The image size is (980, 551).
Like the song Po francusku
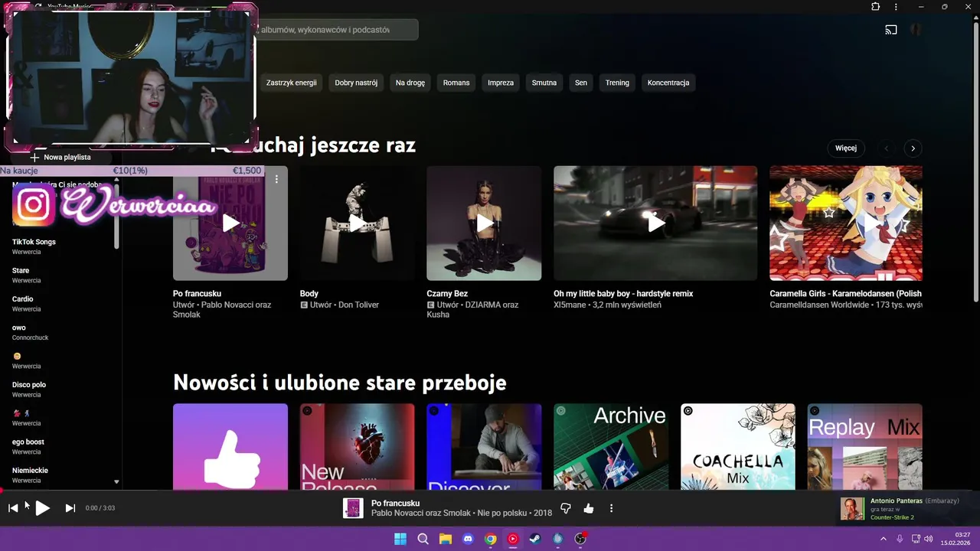[589, 508]
